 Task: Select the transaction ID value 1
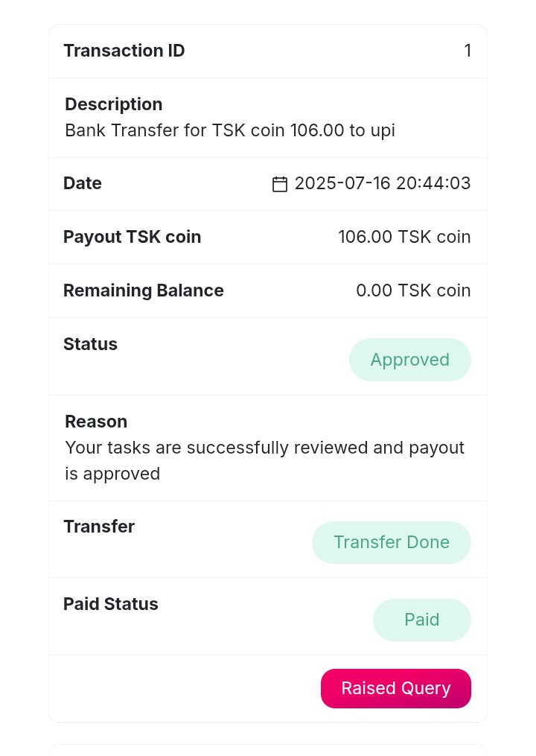[x=468, y=51]
